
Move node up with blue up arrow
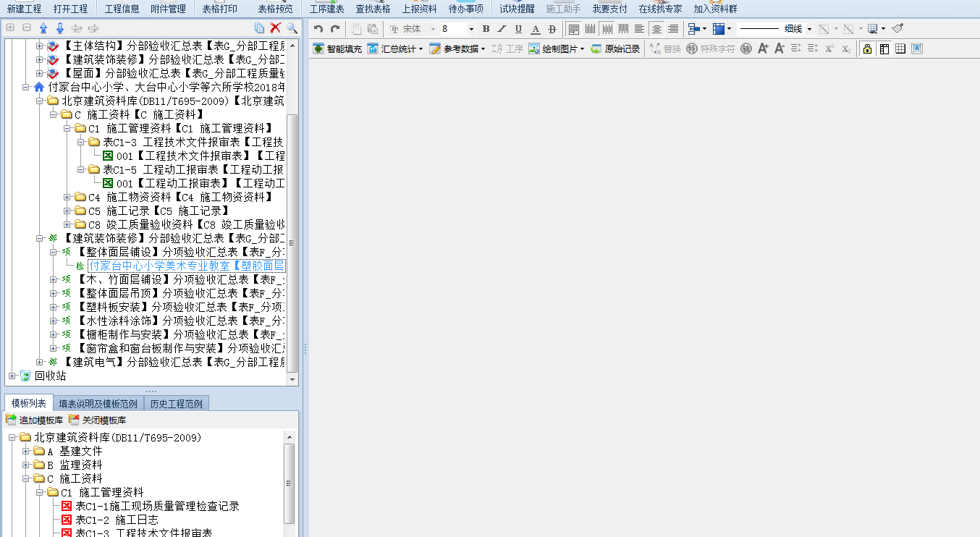43,28
